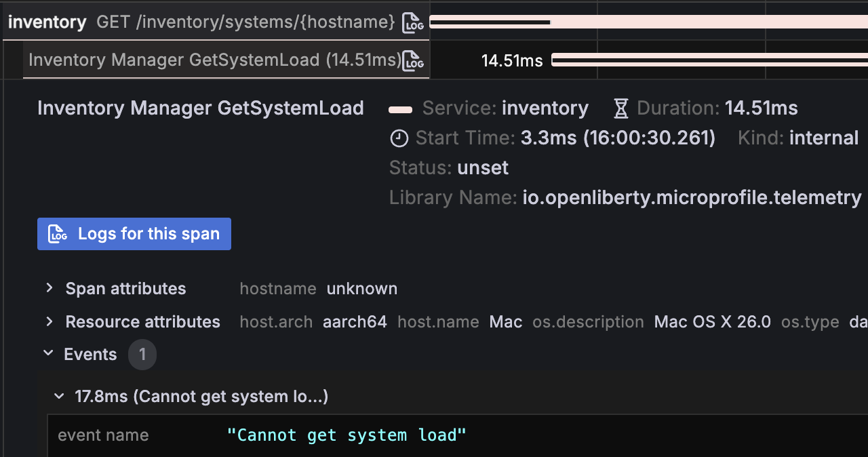Image resolution: width=868 pixels, height=457 pixels.
Task: Click the LOG icon inside the blue logs button
Action: coord(58,233)
